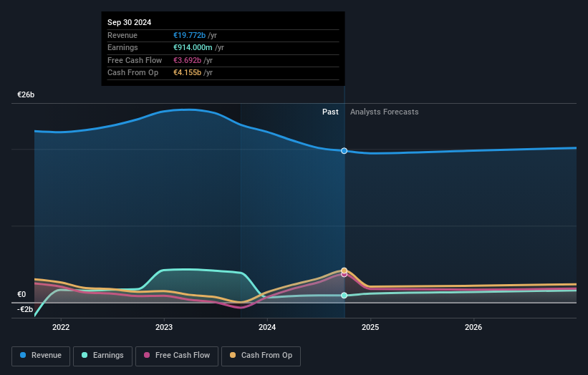The width and height of the screenshot is (588, 375).
Task: Click the €26b y-axis label
Action: coord(26,94)
